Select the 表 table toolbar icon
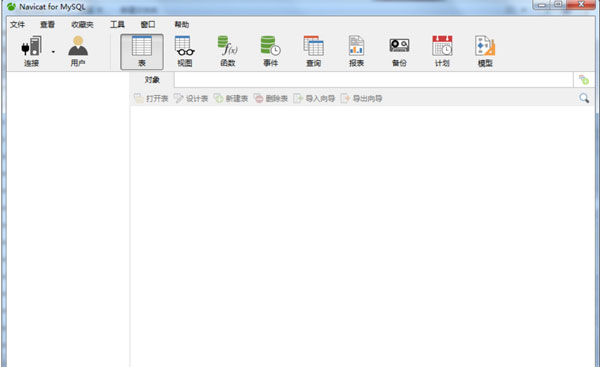 (142, 52)
